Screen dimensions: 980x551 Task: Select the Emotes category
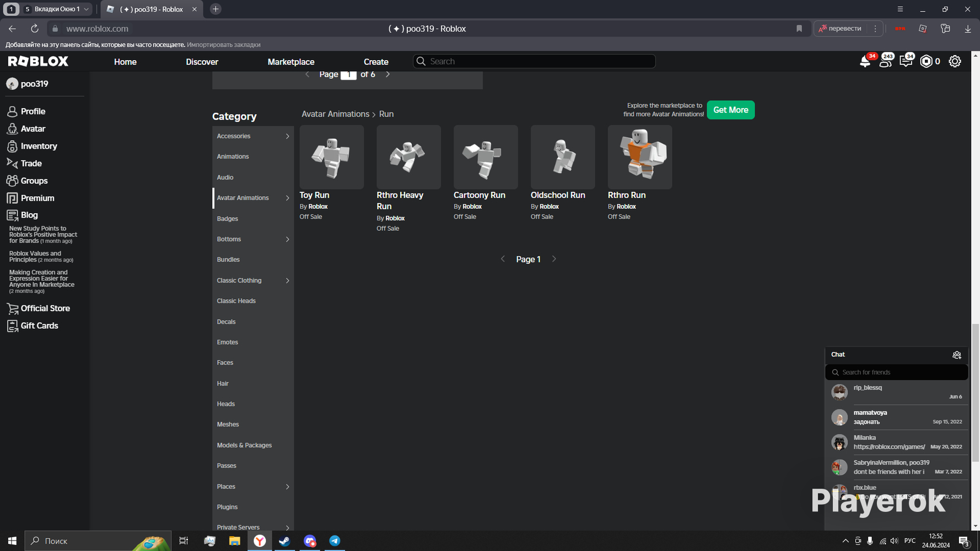[228, 342]
